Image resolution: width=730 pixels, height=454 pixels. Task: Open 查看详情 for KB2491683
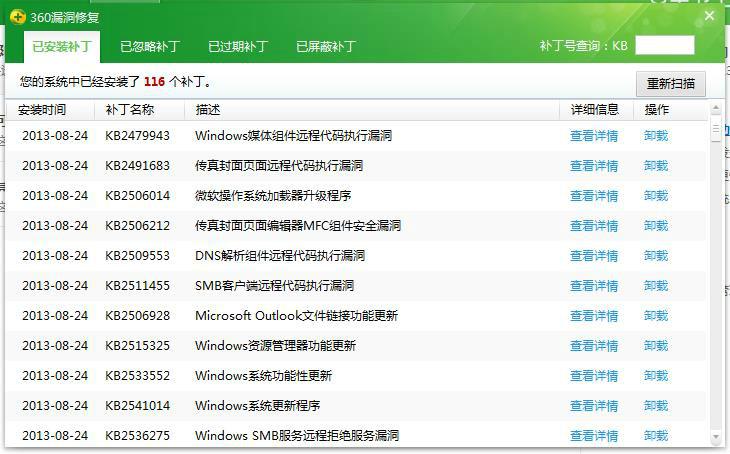coord(594,166)
